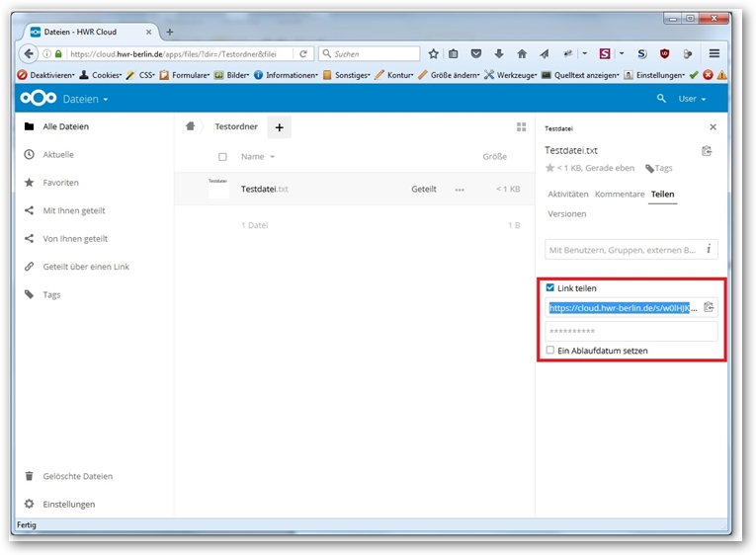The height and width of the screenshot is (555, 756).
Task: Click Geteilt share status of Testdatei.txt
Action: [424, 190]
